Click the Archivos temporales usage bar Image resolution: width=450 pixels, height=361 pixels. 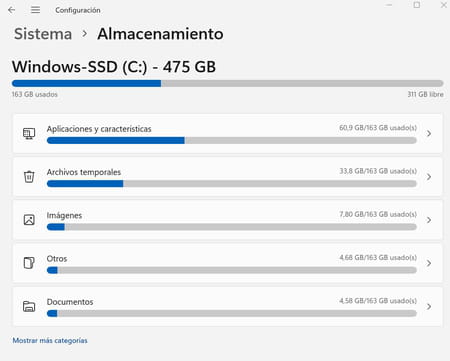[232, 184]
